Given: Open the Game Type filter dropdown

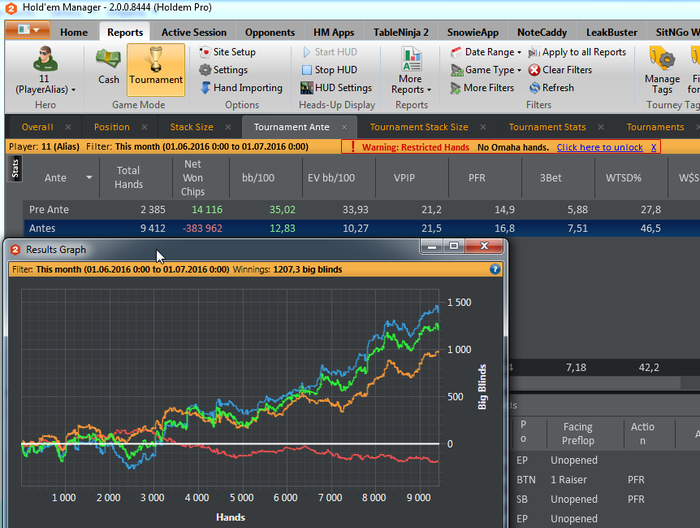Looking at the screenshot, I should pos(486,70).
